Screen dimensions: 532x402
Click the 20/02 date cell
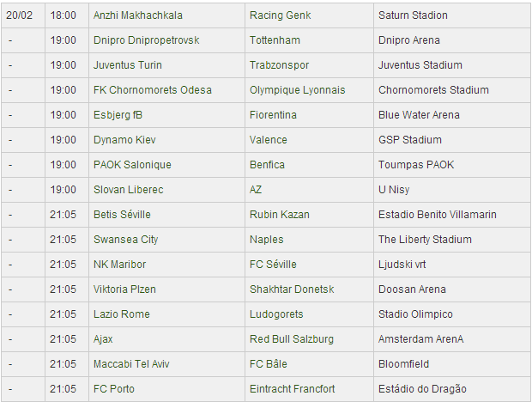23,15
